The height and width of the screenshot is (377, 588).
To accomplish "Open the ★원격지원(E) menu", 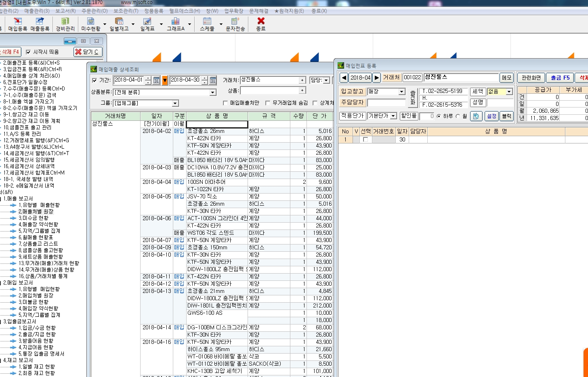I will (x=289, y=11).
